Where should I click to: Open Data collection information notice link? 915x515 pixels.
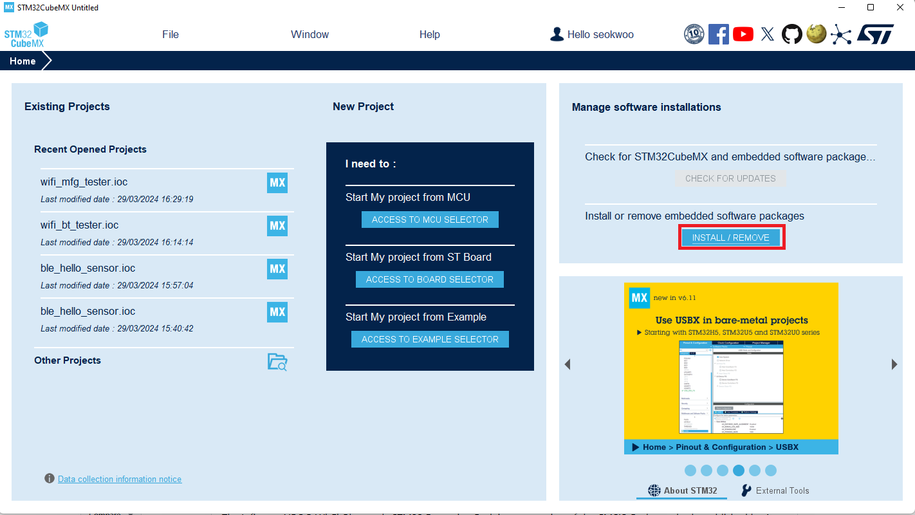pos(119,479)
